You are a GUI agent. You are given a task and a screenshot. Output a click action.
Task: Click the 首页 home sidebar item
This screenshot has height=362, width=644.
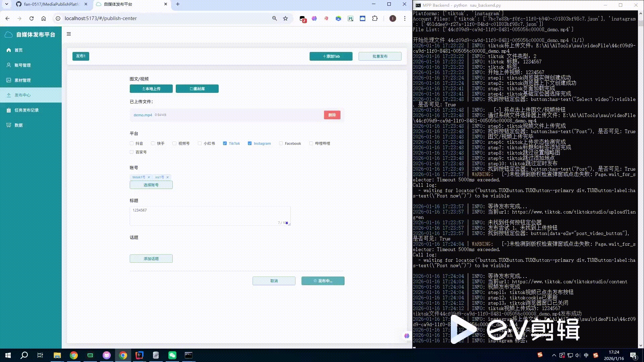click(x=18, y=50)
